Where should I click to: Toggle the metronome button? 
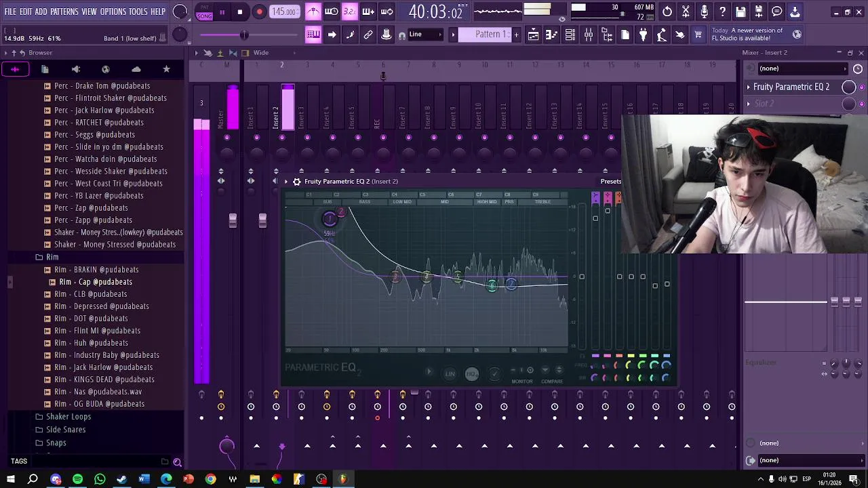pos(313,12)
